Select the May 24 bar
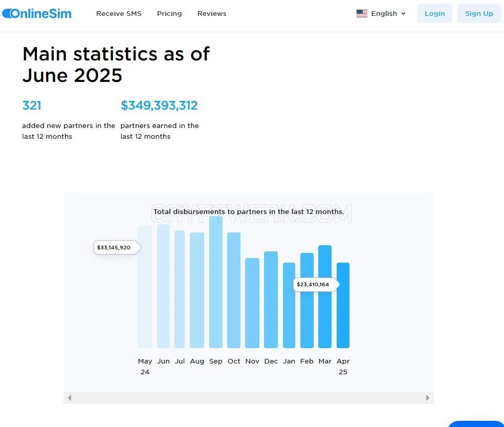 click(x=145, y=287)
